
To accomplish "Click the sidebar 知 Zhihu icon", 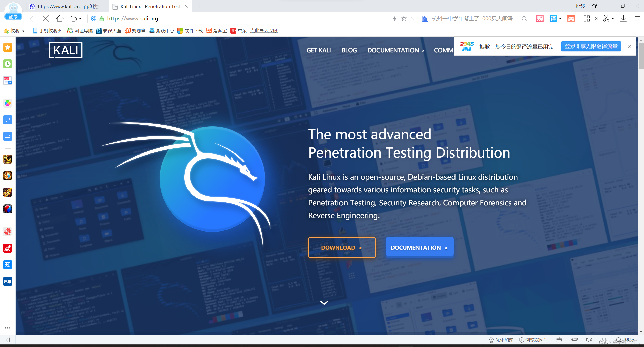I will (8, 264).
